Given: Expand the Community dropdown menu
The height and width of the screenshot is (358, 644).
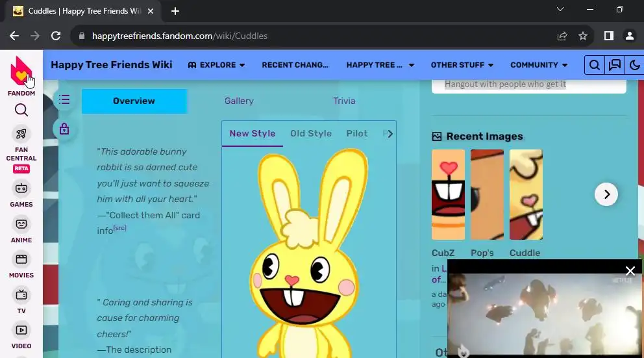Looking at the screenshot, I should pos(538,65).
